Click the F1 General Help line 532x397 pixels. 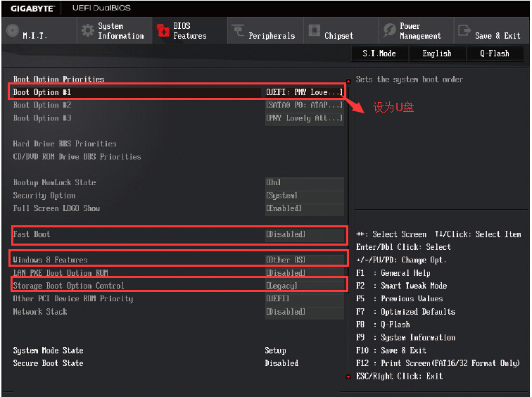tap(393, 273)
